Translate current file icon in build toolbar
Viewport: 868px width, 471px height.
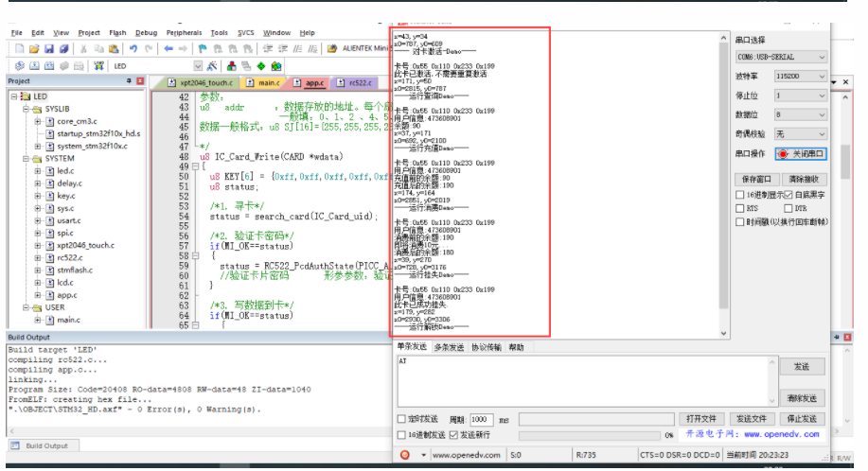click(x=19, y=66)
